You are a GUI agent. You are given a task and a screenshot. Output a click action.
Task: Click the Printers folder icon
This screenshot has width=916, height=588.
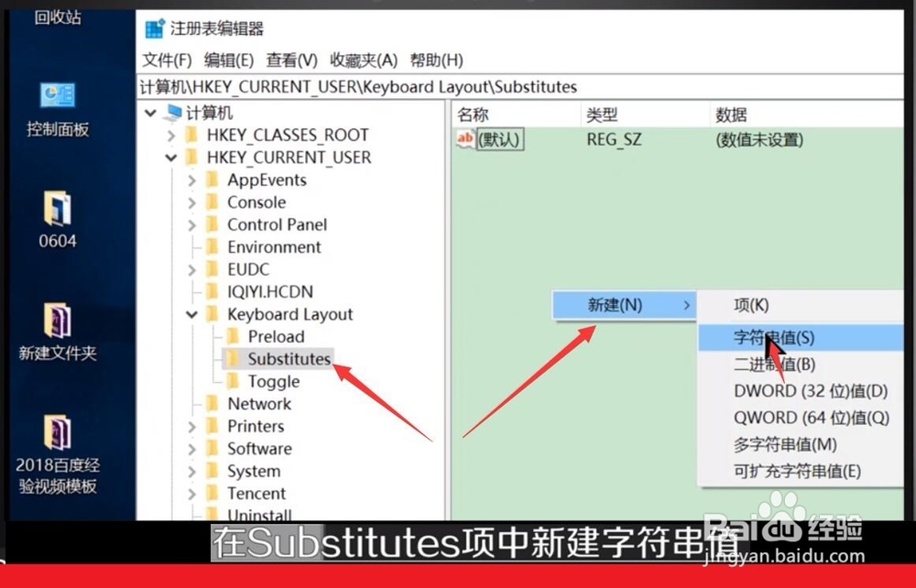(x=213, y=426)
